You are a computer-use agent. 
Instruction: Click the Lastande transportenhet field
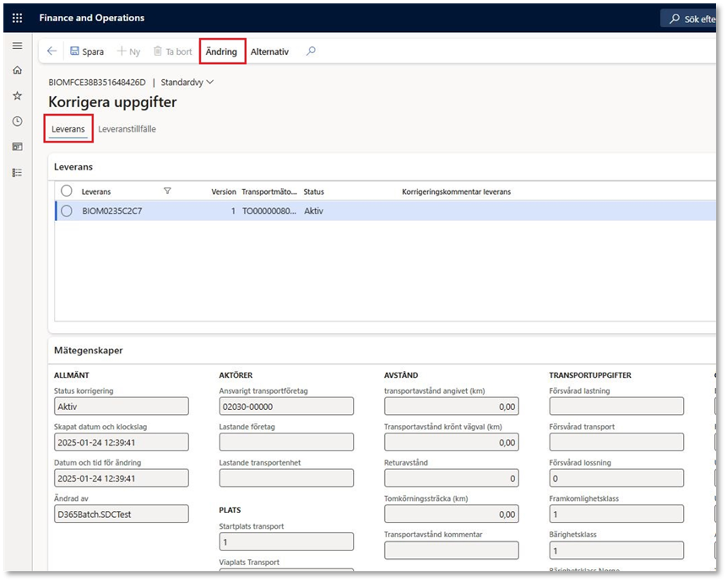(x=286, y=478)
